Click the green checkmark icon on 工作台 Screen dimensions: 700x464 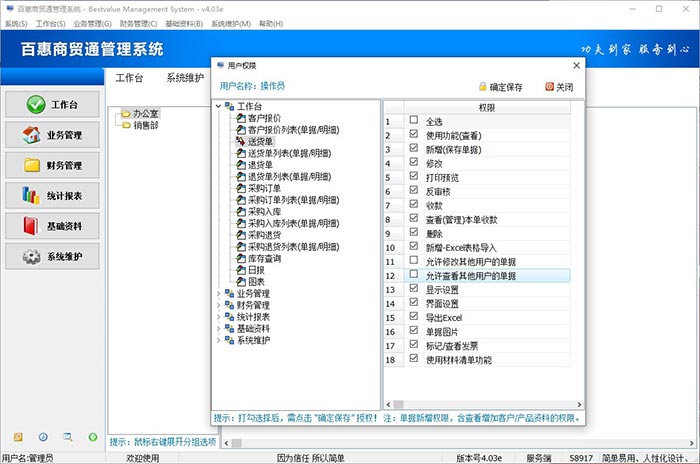(x=36, y=105)
